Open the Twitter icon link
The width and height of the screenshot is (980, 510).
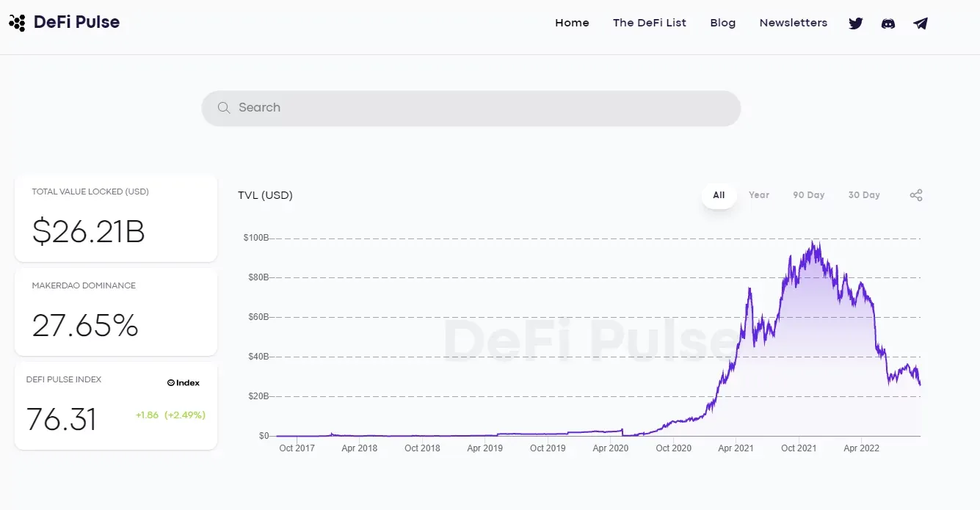[x=856, y=23]
